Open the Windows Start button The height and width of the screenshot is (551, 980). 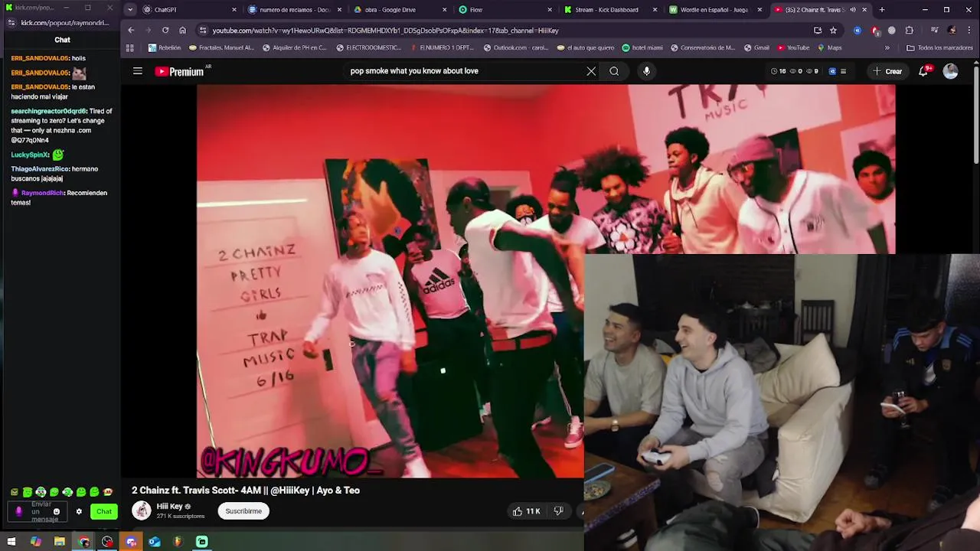11,542
